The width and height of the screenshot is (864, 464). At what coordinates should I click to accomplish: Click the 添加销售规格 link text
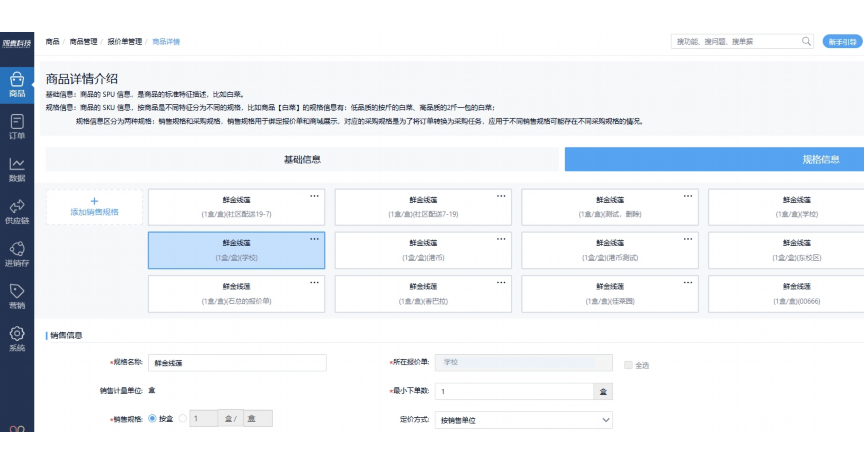(x=94, y=212)
